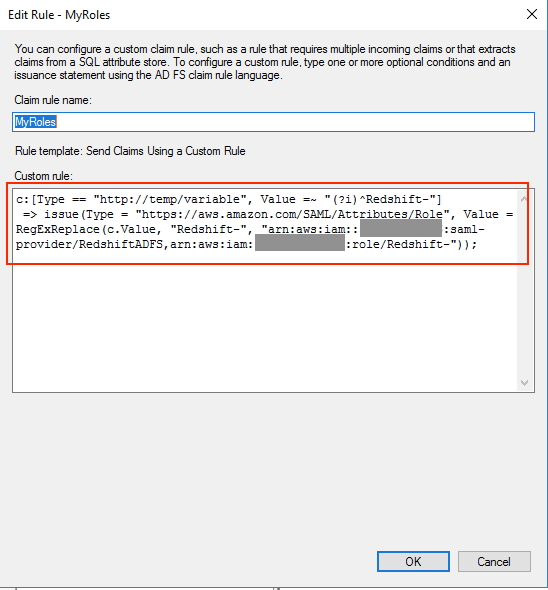Screen dimensions: 548x590
Task: Click the rule line starting 'provider/RedshiftADFS'
Action: point(247,244)
